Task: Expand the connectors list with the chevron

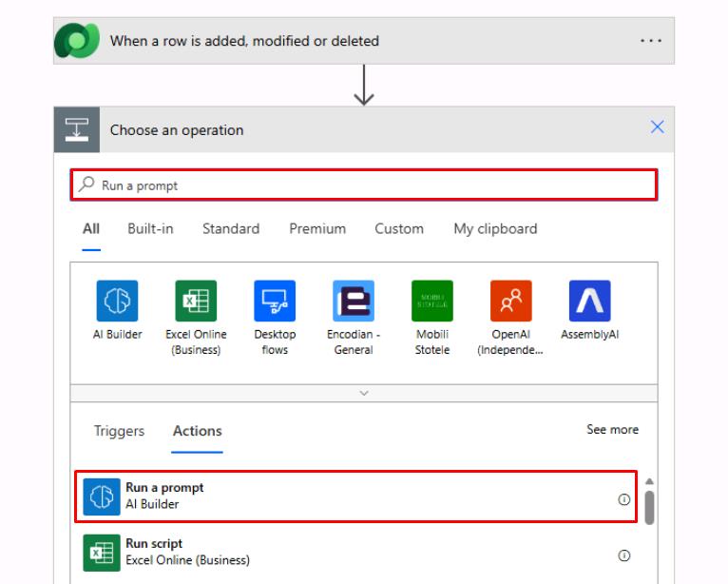Action: 364,393
